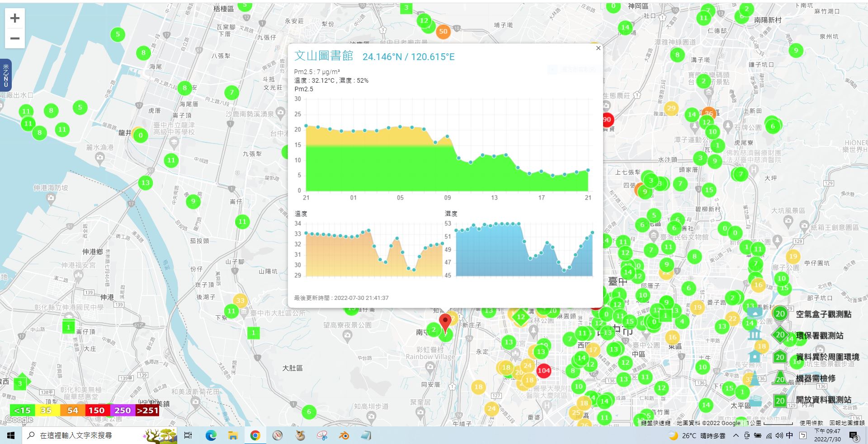Select the orange 50 sensor marker
This screenshot has height=444, width=868.
(443, 31)
